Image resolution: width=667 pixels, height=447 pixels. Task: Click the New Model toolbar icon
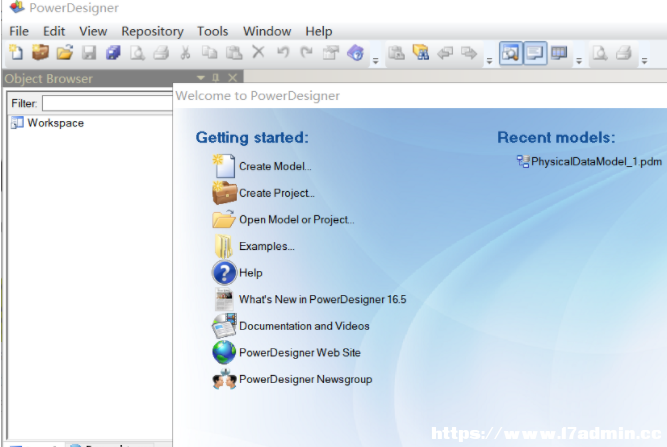coord(16,53)
